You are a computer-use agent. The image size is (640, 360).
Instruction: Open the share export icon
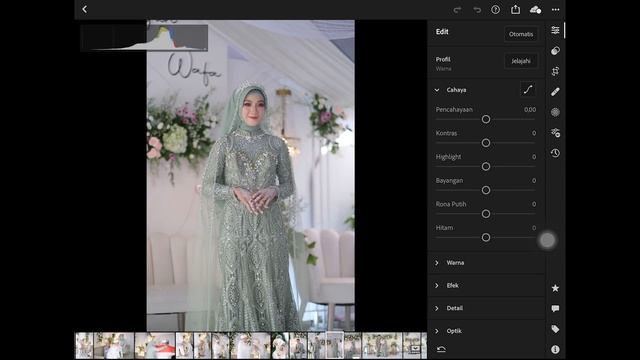(x=516, y=9)
